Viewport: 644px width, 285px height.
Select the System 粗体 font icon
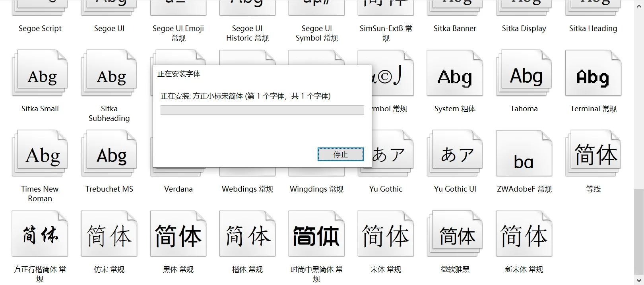click(455, 73)
